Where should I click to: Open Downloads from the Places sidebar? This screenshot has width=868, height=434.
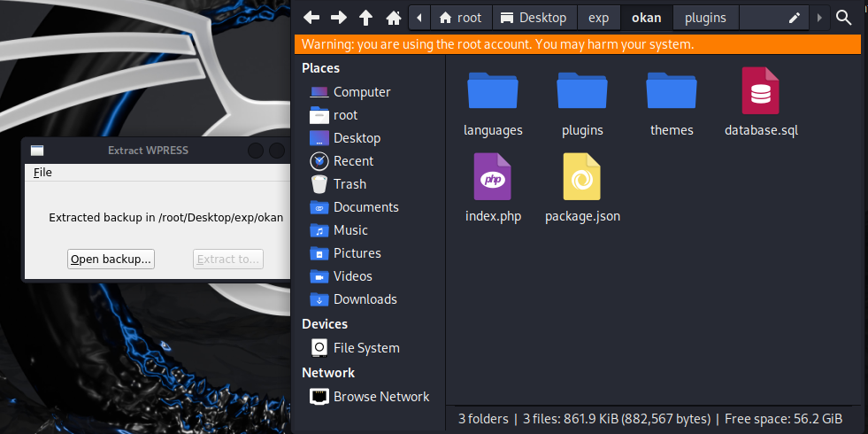tap(365, 299)
